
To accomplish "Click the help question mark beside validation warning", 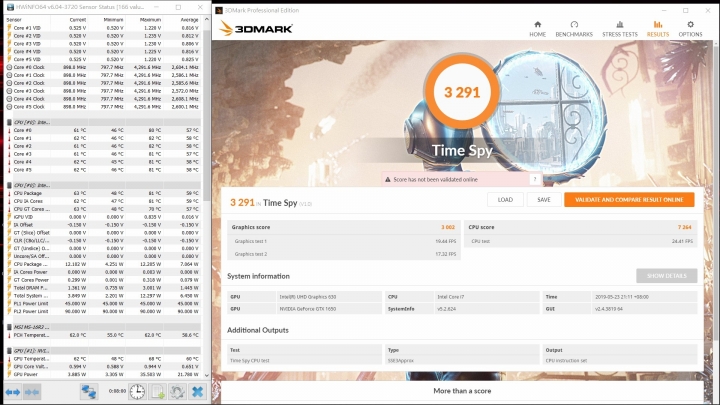I will coord(534,180).
